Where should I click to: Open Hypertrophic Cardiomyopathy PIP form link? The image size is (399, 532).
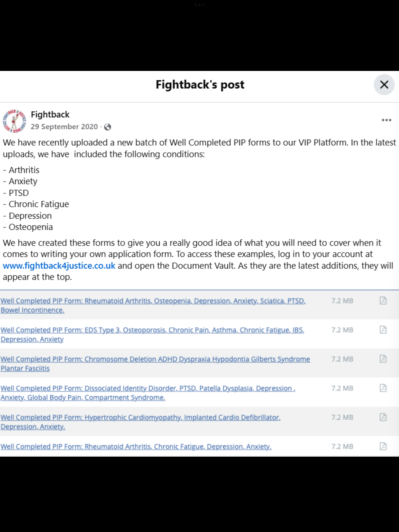[140, 417]
